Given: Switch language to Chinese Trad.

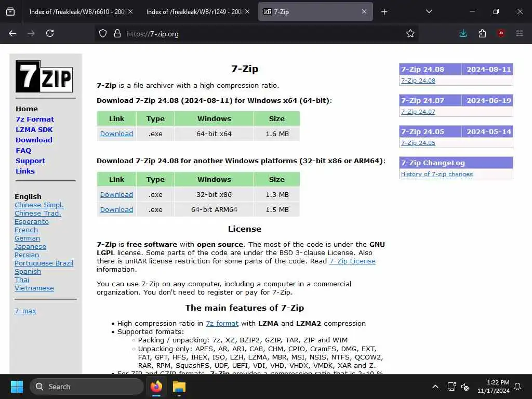Looking at the screenshot, I should click(38, 213).
